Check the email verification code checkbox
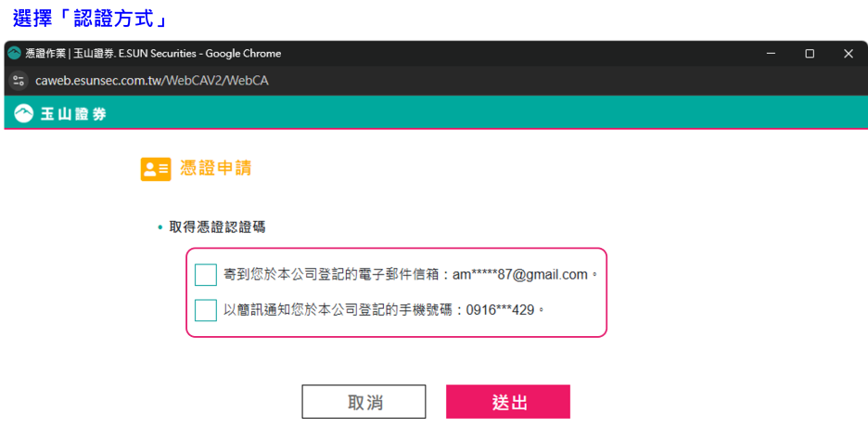868x427 pixels. pos(205,275)
